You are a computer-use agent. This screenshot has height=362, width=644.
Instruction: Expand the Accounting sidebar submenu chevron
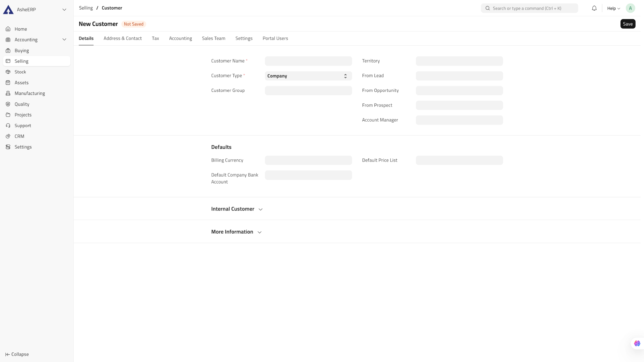point(64,40)
